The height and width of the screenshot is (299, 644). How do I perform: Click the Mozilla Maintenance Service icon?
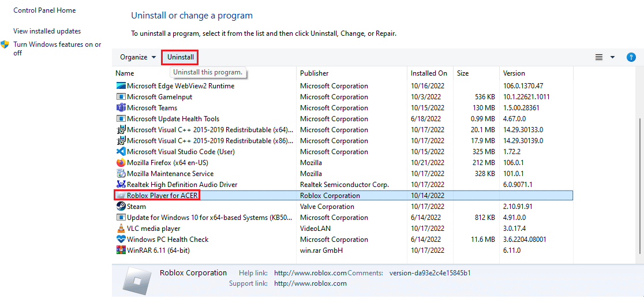point(121,173)
